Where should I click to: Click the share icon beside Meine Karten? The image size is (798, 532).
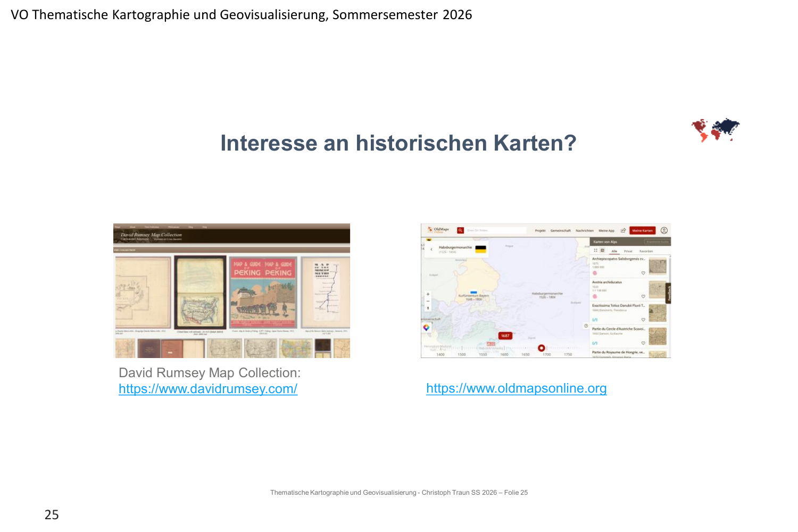coord(623,230)
